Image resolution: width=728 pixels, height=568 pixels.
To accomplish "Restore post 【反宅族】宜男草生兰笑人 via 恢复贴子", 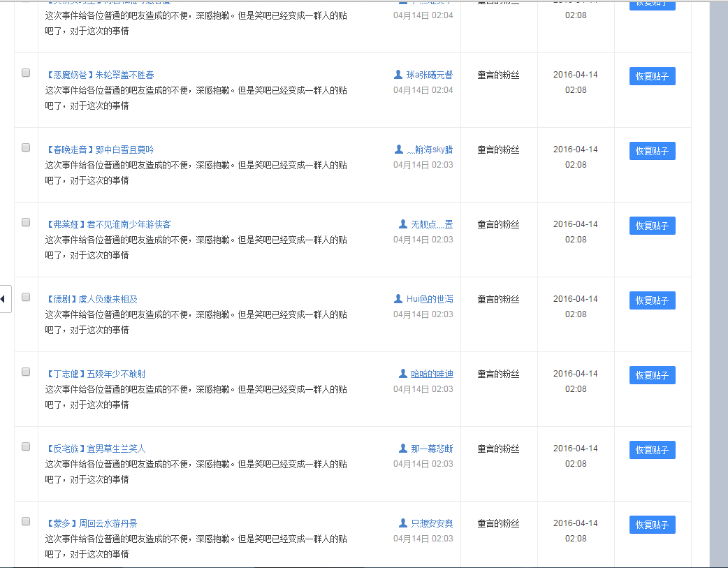I will click(x=653, y=450).
